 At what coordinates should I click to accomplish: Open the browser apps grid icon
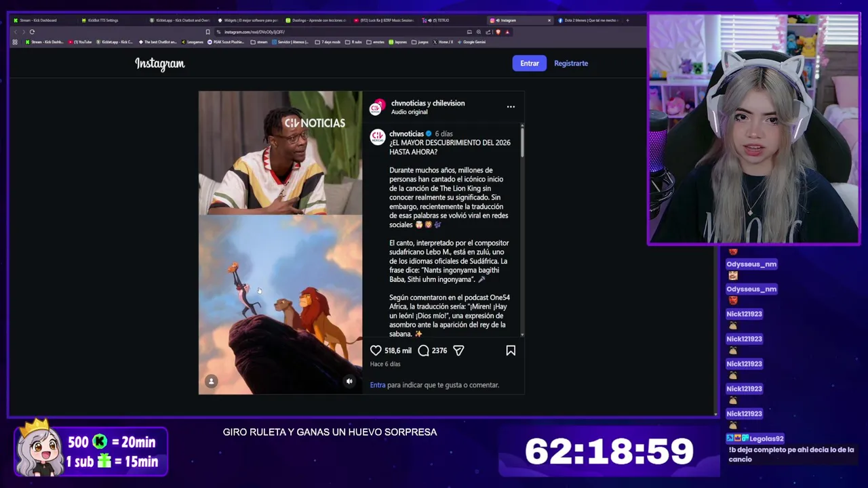pyautogui.click(x=15, y=42)
